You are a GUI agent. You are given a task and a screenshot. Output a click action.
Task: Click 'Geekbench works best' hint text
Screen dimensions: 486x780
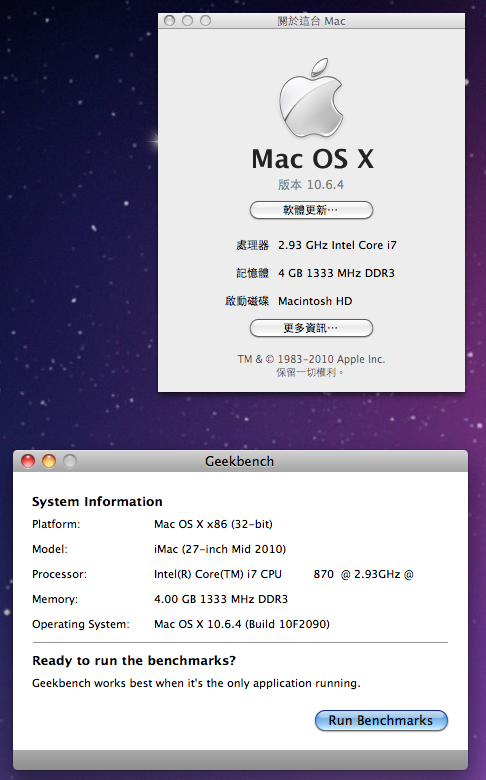(x=196, y=683)
